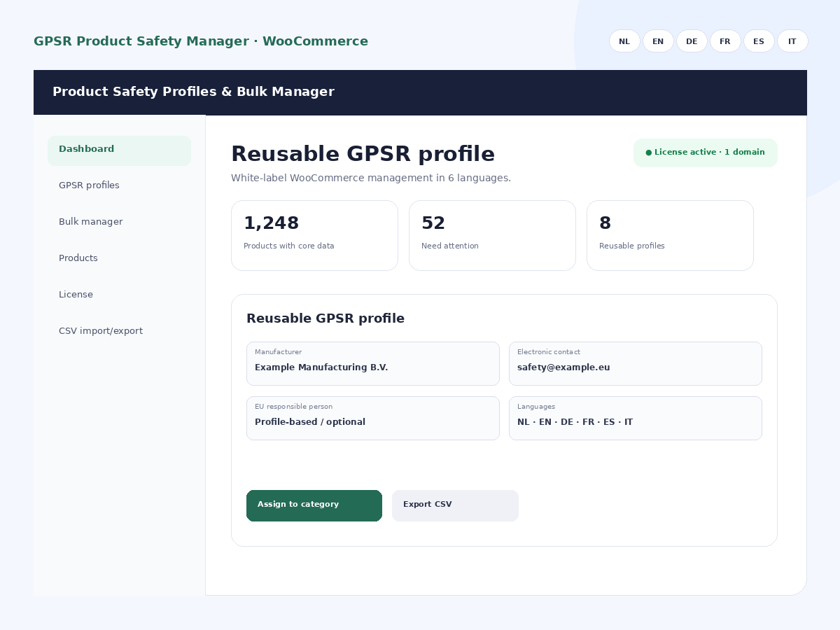This screenshot has height=630, width=840.
Task: Open the 8 Reusable profiles card
Action: pos(670,235)
